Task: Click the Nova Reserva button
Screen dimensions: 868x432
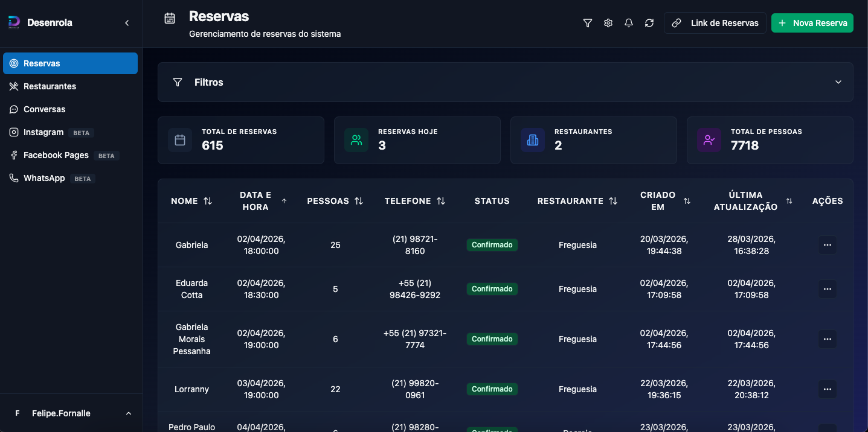Action: (812, 22)
